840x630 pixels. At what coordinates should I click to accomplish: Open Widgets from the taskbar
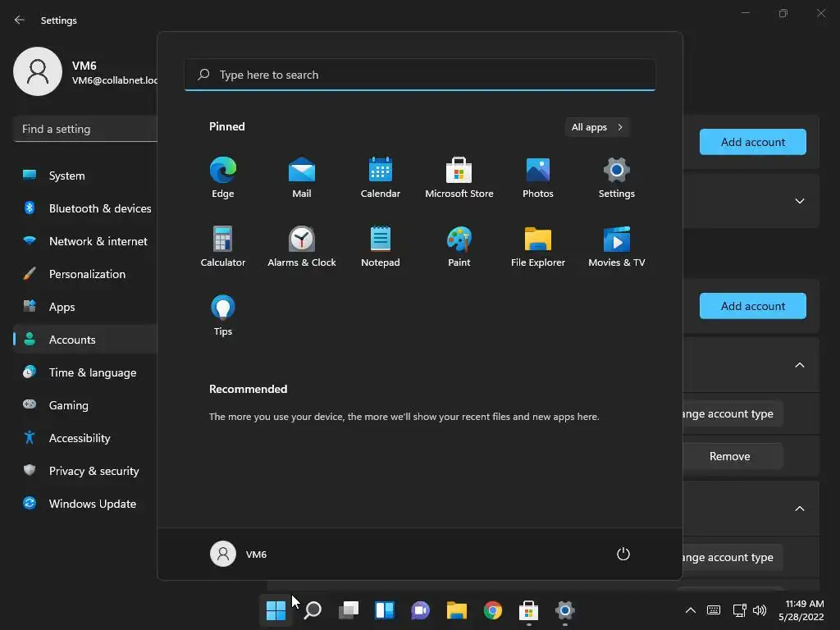[385, 610]
